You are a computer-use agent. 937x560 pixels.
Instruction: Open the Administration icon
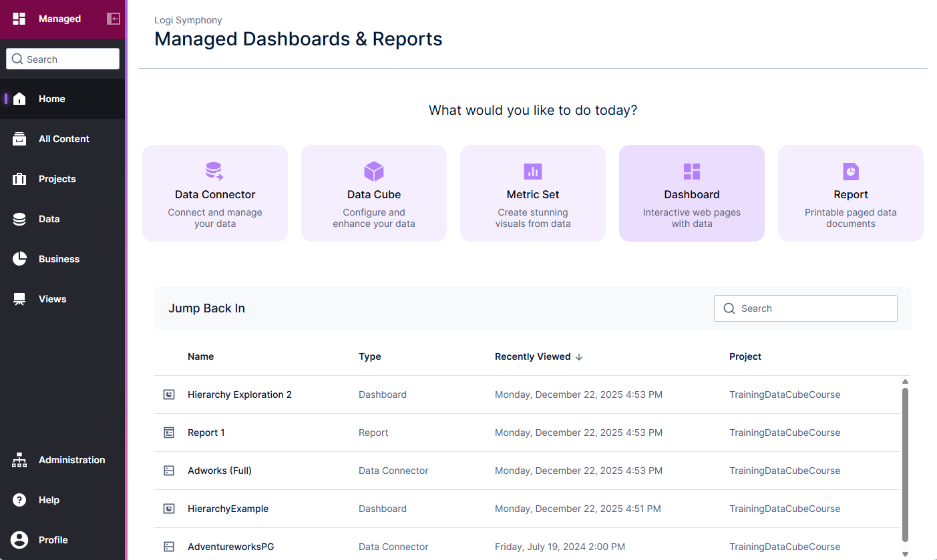[x=19, y=459]
